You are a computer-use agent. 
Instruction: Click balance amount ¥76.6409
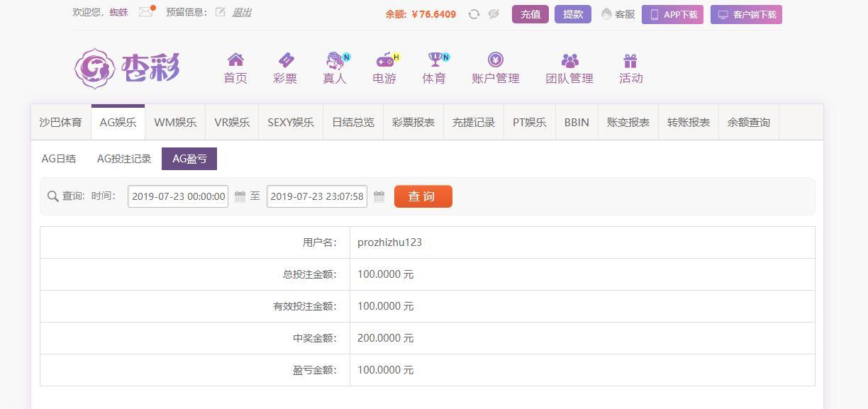pyautogui.click(x=433, y=14)
